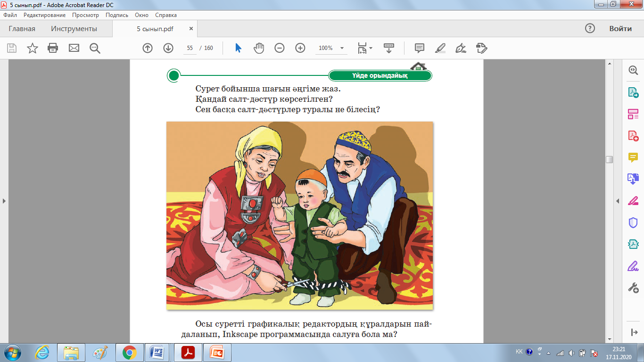Click the Print file icon
Image resolution: width=644 pixels, height=362 pixels.
point(53,48)
